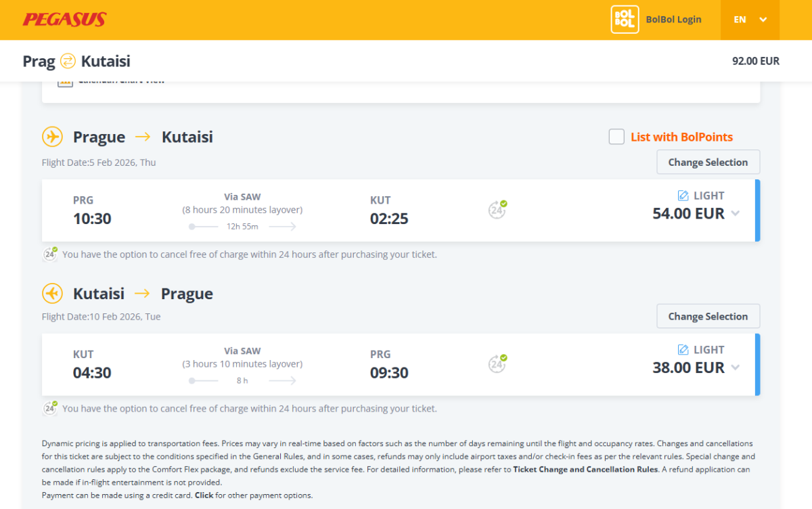Click 24-hour cancel icon on KUT flight

coord(497,363)
